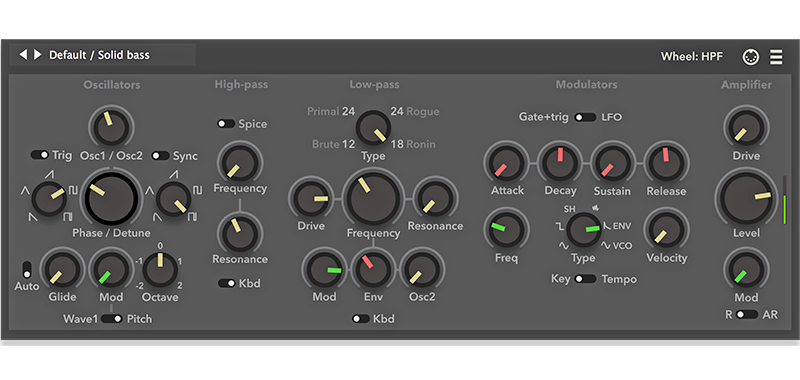
Task: Toggle the oscillator Sync switch
Action: (161, 156)
